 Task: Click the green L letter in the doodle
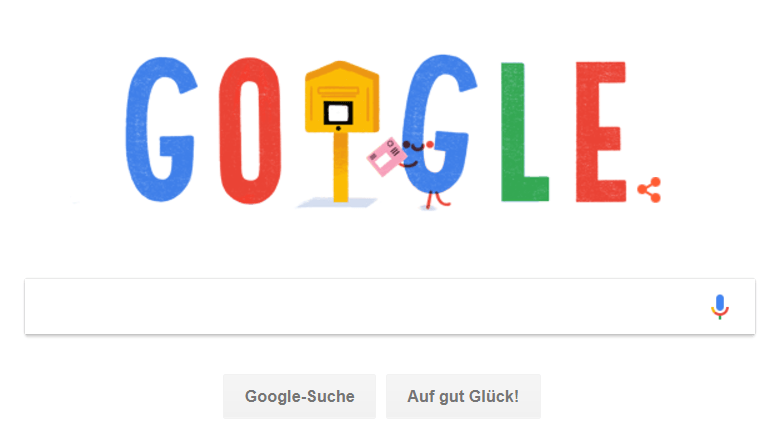pyautogui.click(x=524, y=132)
